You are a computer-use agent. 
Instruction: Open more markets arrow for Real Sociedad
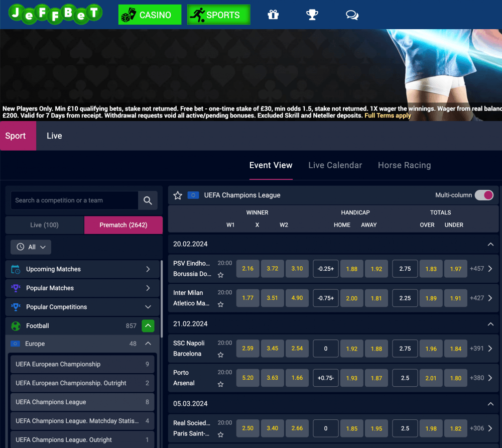[x=490, y=428]
